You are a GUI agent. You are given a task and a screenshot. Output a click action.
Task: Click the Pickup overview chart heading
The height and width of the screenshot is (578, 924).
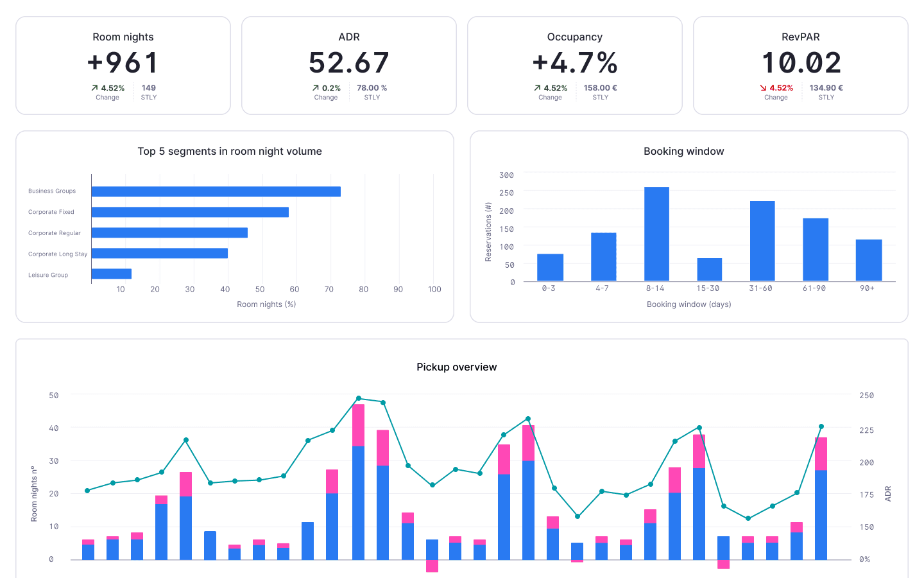[x=457, y=367]
